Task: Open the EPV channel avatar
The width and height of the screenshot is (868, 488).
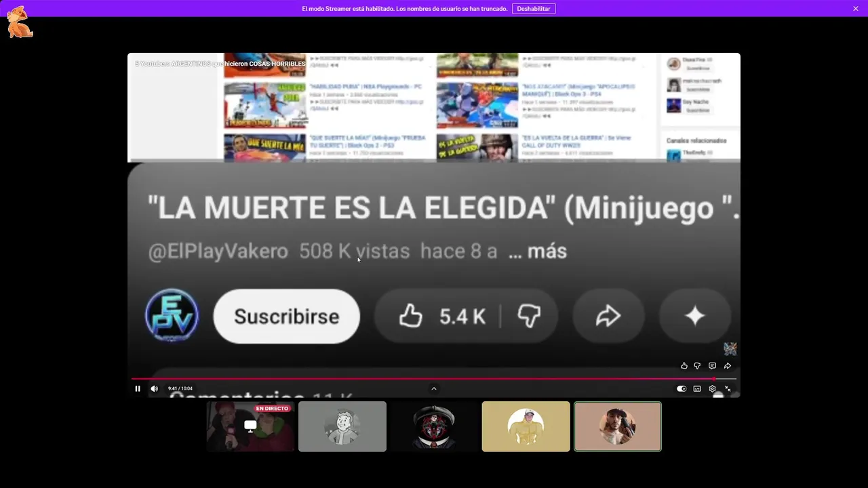Action: pyautogui.click(x=172, y=315)
